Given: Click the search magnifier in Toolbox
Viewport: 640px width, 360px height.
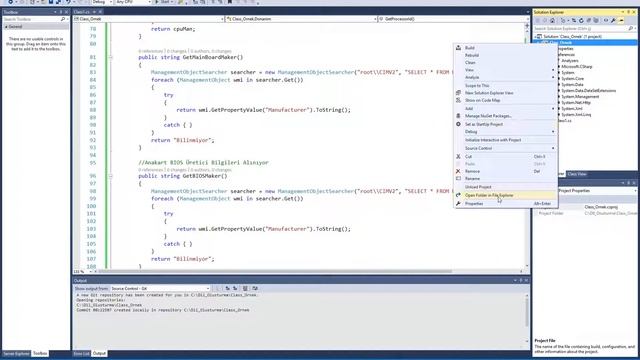Looking at the screenshot, I should [63, 19].
